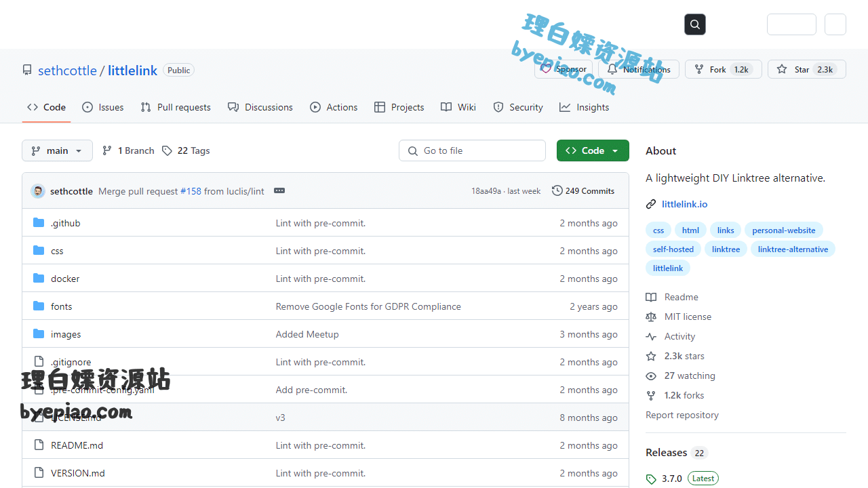868x488 pixels.
Task: Open the 18aa49a commit hash
Action: (486, 191)
